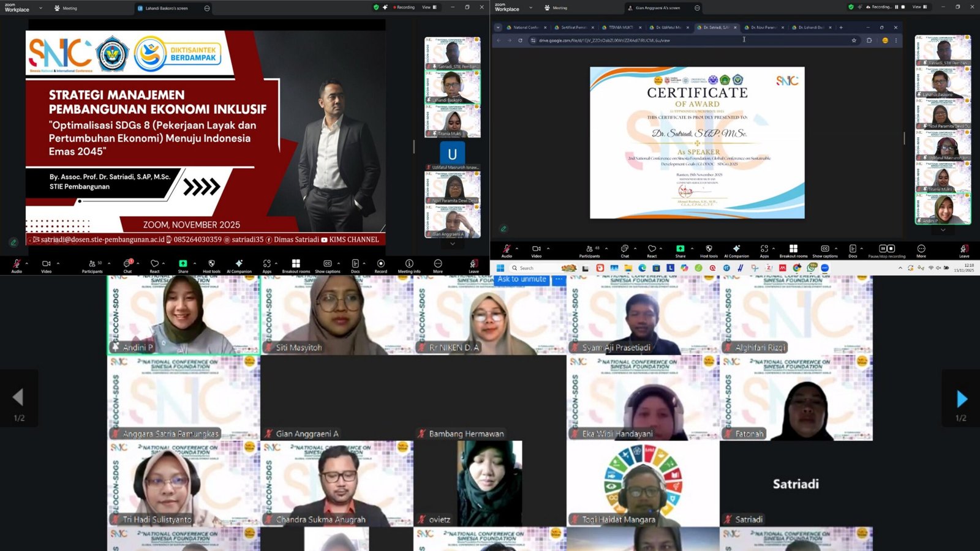
Task: Unmute audio in Lahandi Baskoro's screen-share window
Action: (17, 265)
